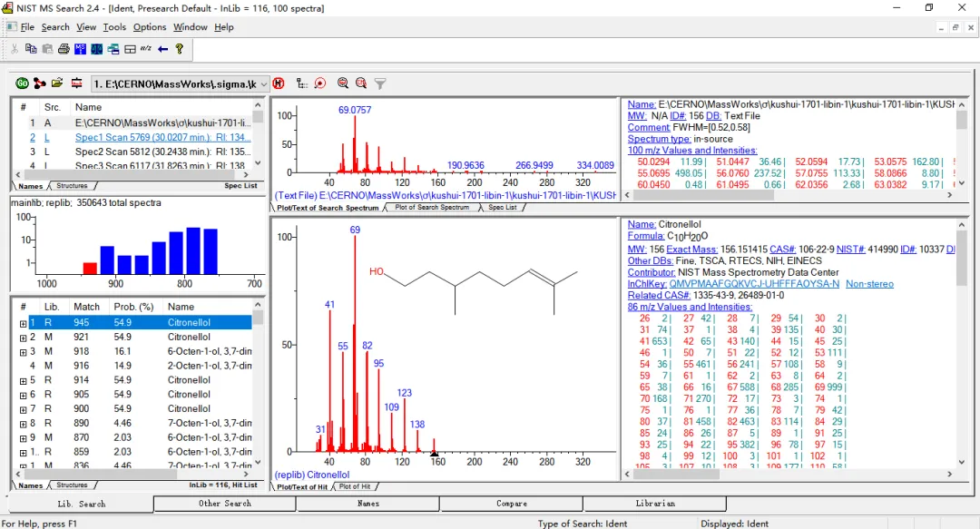
Task: Open the spectrum file path dropdown
Action: [264, 83]
